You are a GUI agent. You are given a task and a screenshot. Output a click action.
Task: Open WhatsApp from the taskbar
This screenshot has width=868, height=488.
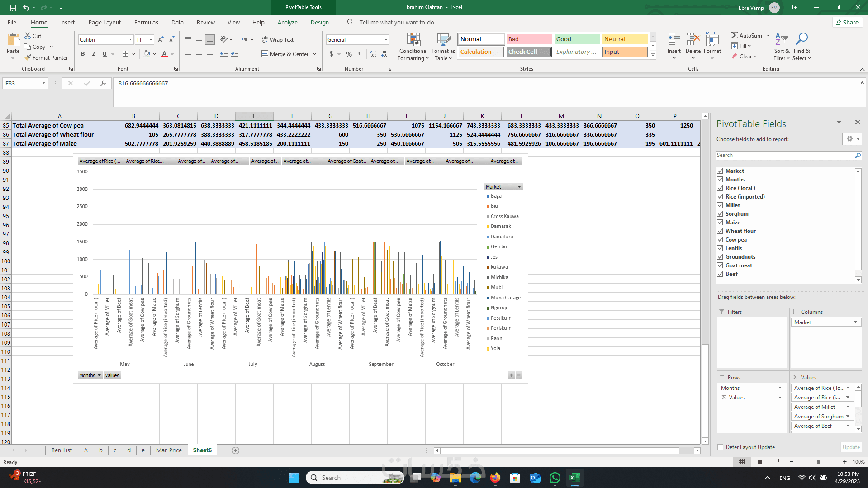click(x=555, y=478)
